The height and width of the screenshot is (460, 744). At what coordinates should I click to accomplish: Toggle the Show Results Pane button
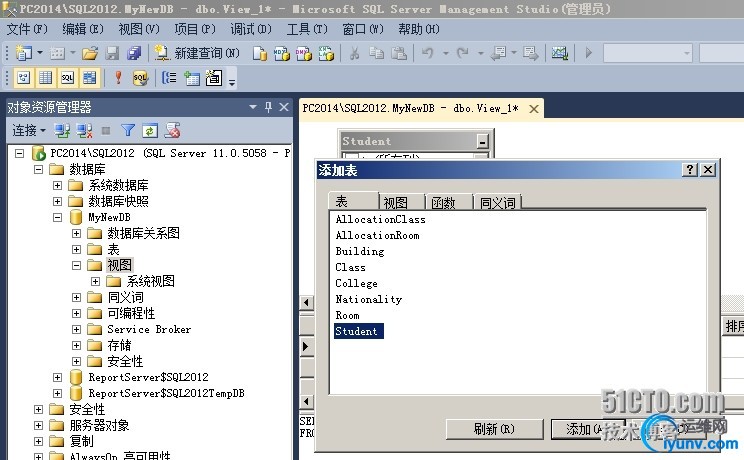click(x=90, y=77)
